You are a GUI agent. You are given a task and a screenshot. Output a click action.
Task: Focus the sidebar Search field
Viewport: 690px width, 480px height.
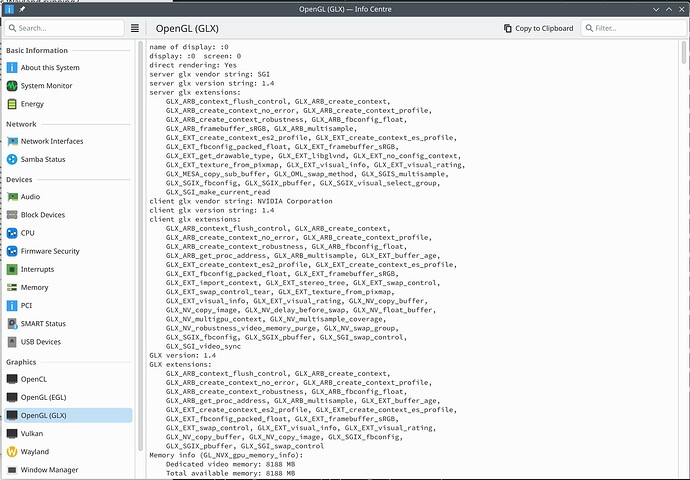tap(65, 28)
